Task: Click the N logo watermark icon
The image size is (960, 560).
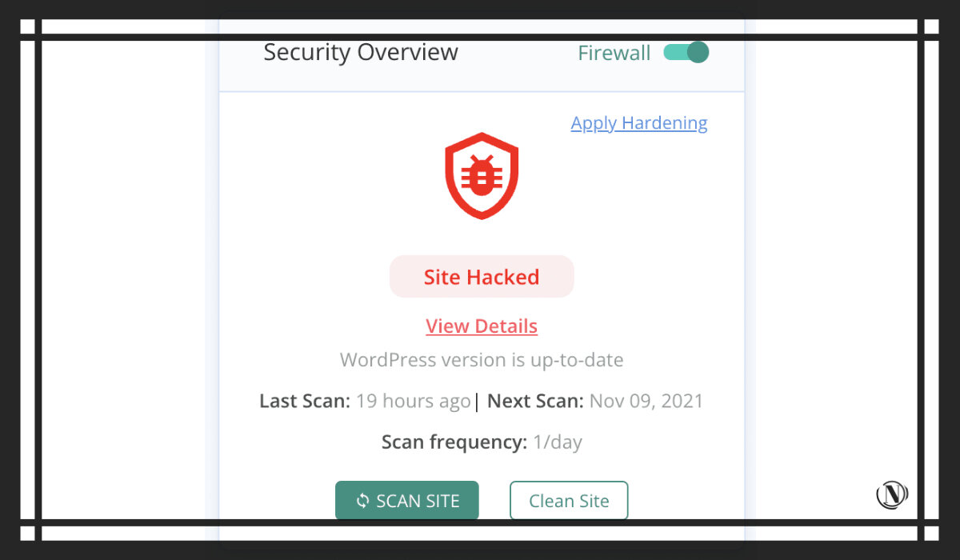Action: [x=892, y=494]
